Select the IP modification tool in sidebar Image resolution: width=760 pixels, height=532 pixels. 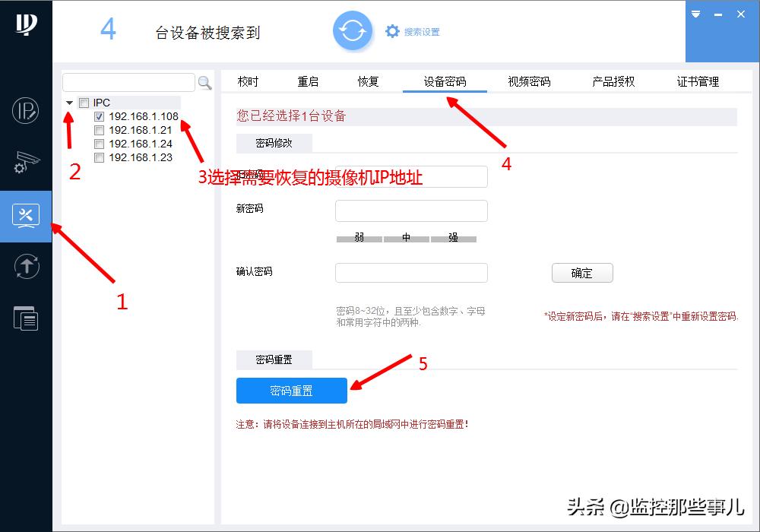pyautogui.click(x=25, y=111)
